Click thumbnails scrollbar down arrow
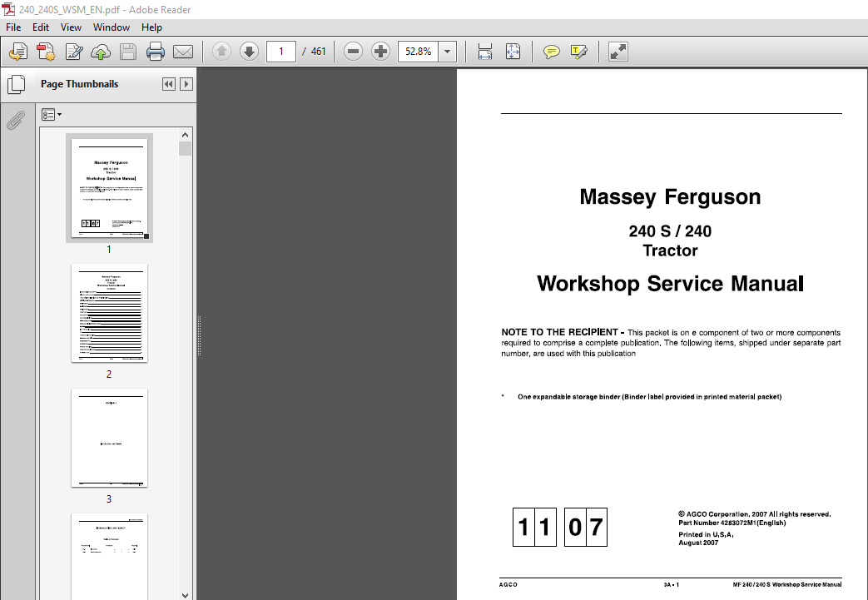The height and width of the screenshot is (600, 868). (x=185, y=595)
